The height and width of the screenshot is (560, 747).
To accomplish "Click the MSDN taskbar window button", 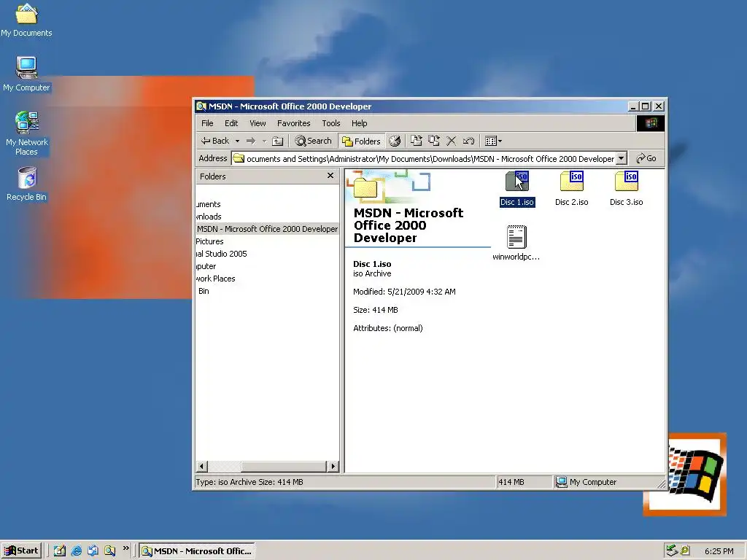I will [x=197, y=551].
